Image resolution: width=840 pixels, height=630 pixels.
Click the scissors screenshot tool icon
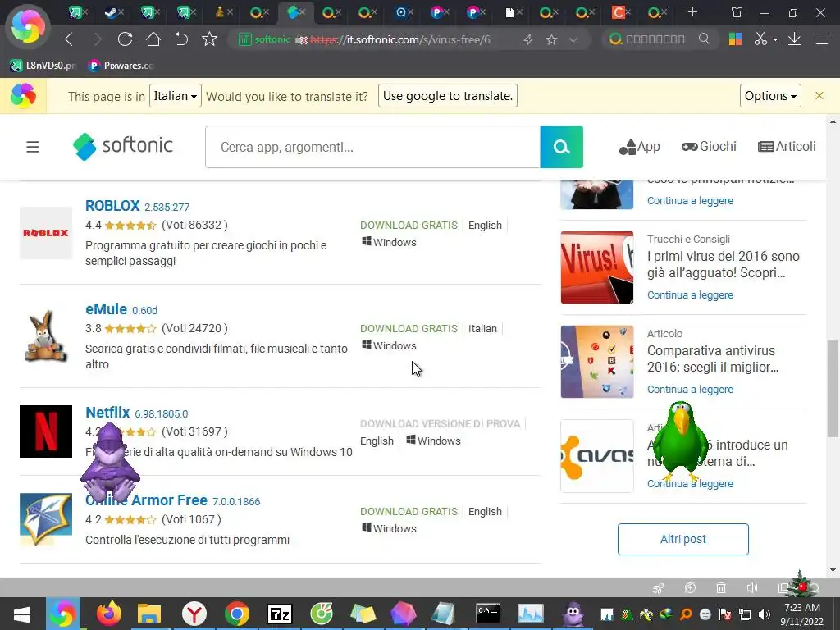click(760, 39)
